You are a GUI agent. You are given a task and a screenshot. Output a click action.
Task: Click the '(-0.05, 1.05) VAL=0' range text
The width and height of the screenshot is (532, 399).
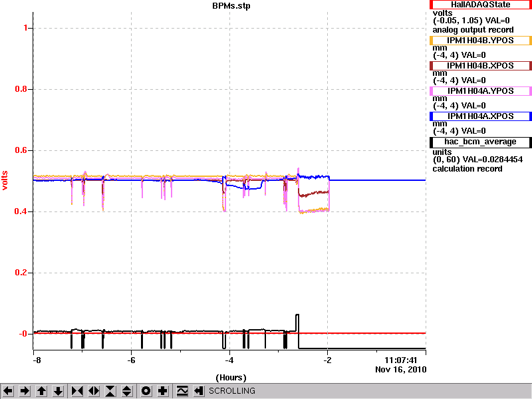click(471, 21)
